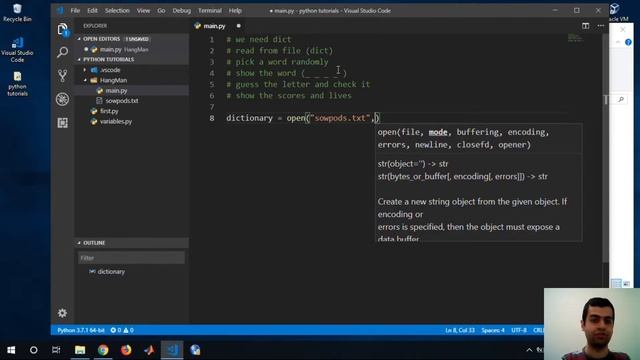Click UTF-8 encoding in status bar
The image size is (640, 360).
[519, 330]
